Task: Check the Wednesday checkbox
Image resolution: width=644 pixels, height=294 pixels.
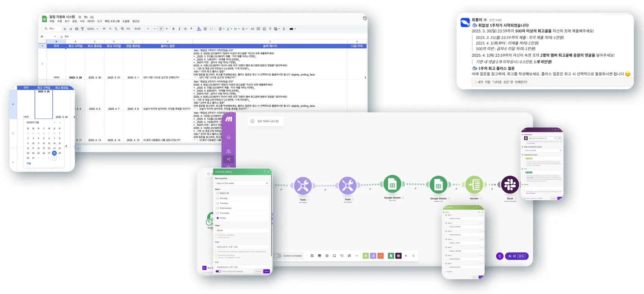Action: point(218,208)
